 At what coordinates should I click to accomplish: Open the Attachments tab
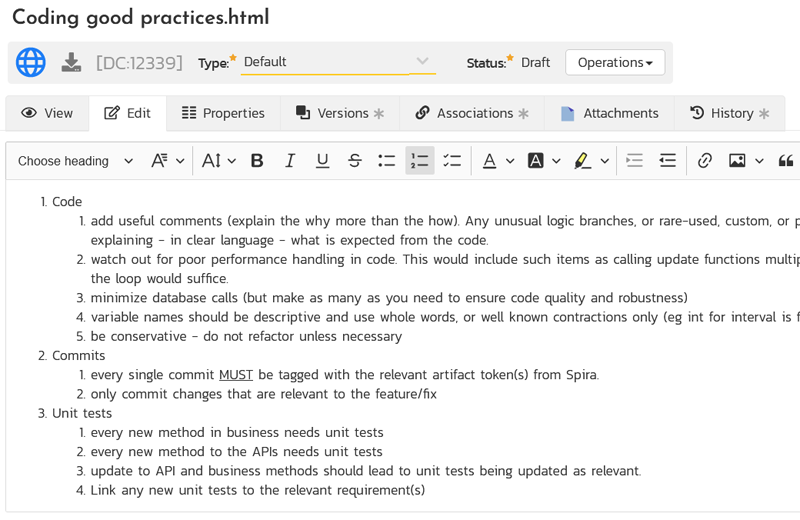609,113
